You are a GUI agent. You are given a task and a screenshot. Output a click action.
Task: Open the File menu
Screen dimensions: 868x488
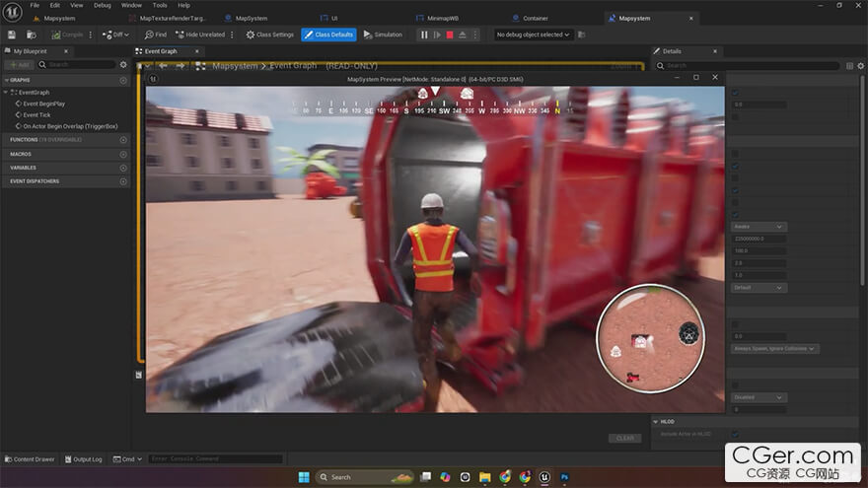click(x=35, y=5)
